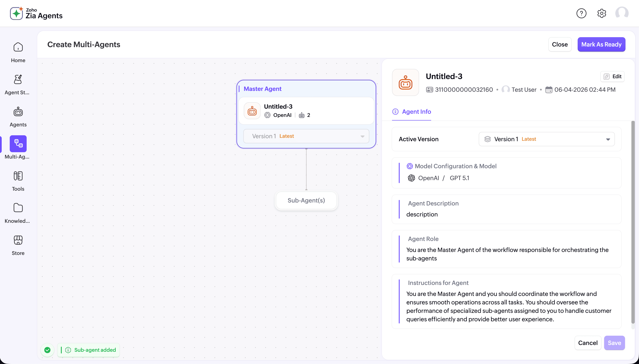Open the help question mark icon

pos(581,13)
